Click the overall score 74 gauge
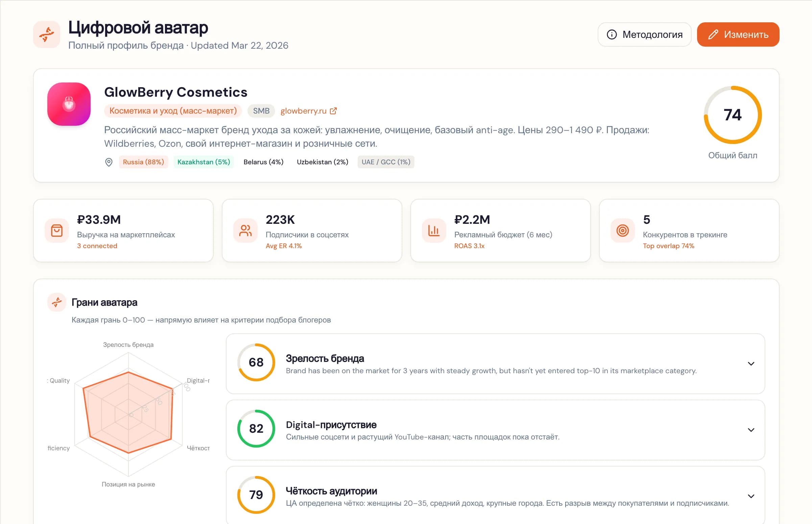812x524 pixels. [x=733, y=115]
